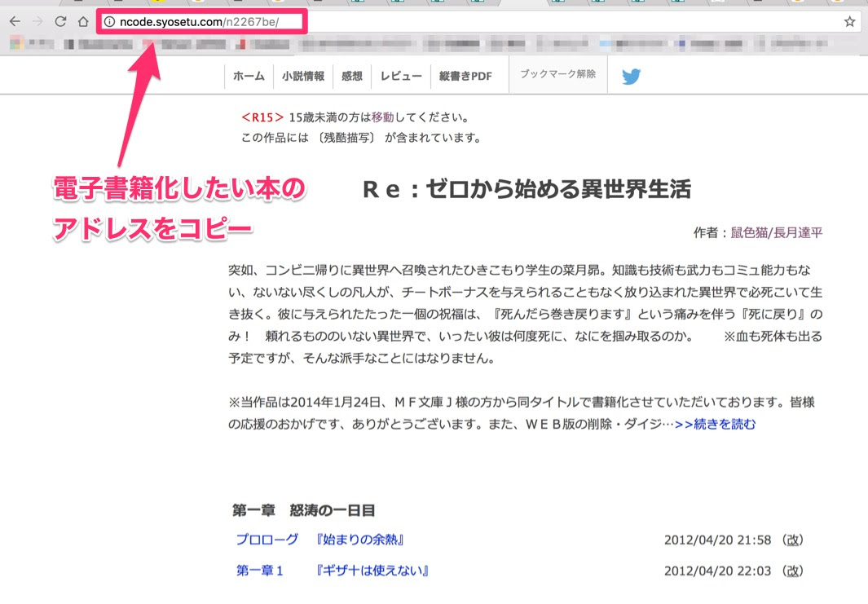Open the 第一章1 chapter link
The image size is (868, 604).
coord(260,571)
